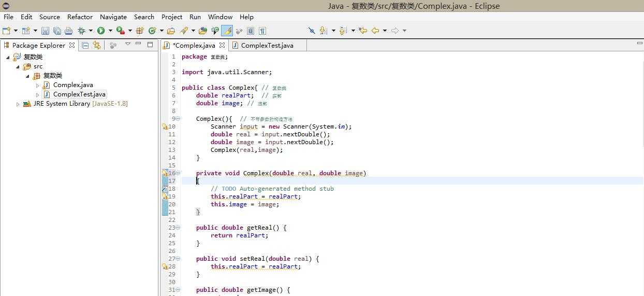Click the Save toolbar icon
This screenshot has height=296, width=644.
coord(45,31)
